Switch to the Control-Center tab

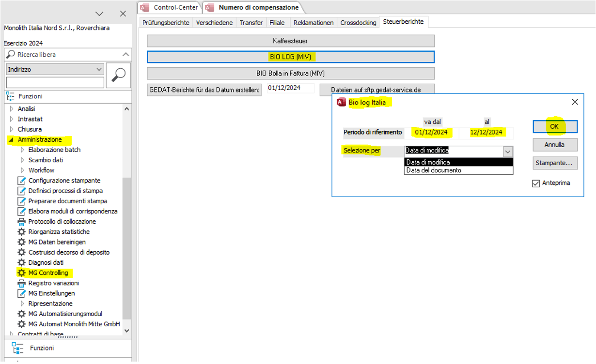click(x=175, y=7)
